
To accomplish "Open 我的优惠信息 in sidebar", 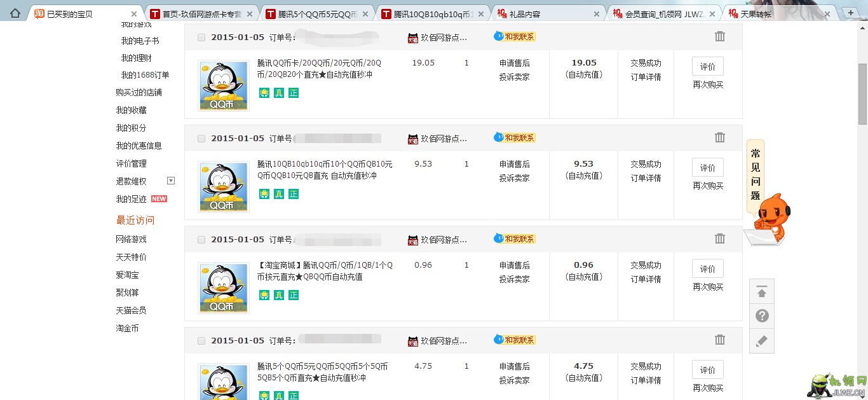I will point(139,146).
